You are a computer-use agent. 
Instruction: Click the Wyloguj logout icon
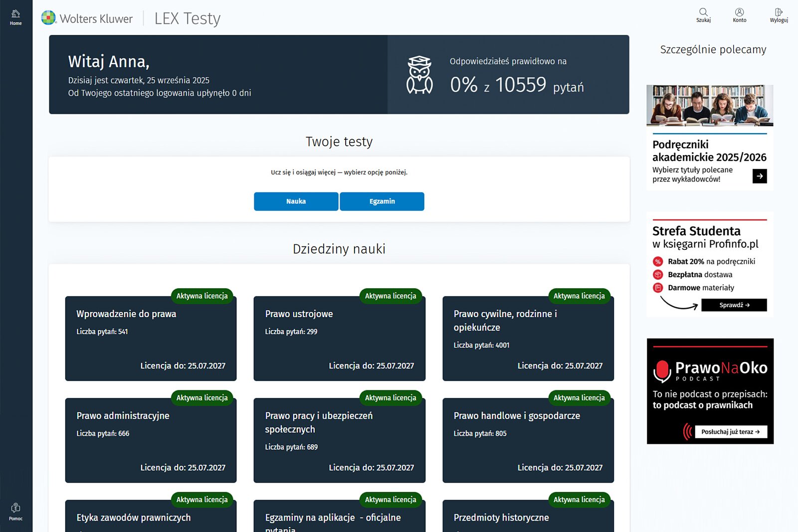(x=779, y=15)
